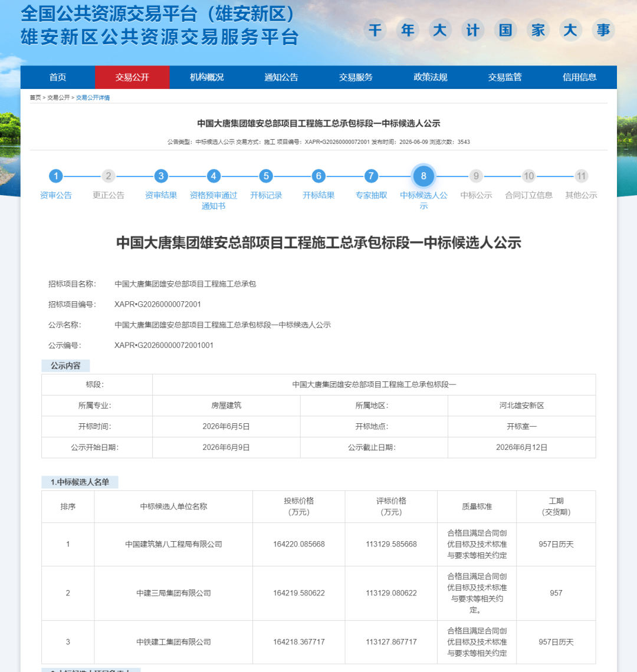Click the 资审结果 step label

click(x=161, y=196)
